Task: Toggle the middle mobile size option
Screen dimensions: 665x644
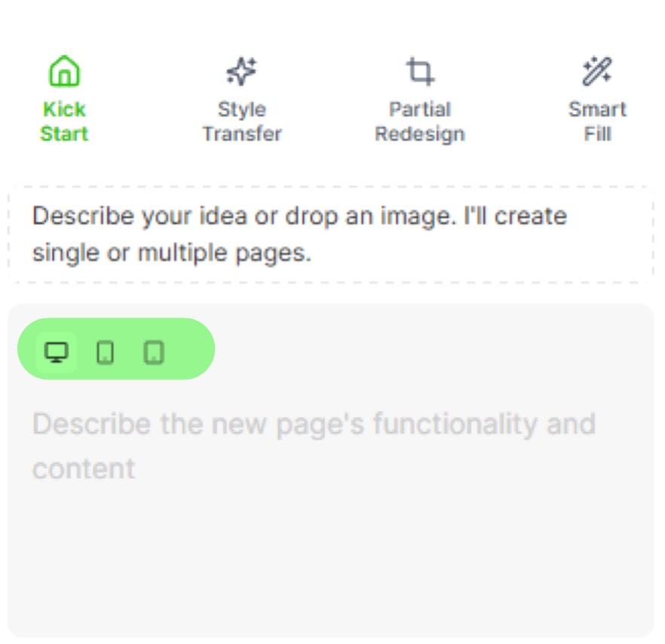Action: [106, 351]
